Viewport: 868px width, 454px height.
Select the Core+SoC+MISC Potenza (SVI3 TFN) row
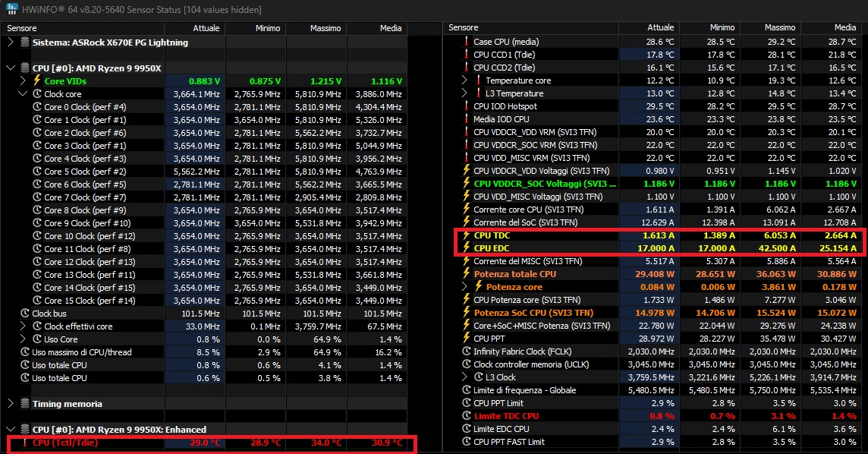click(653, 326)
